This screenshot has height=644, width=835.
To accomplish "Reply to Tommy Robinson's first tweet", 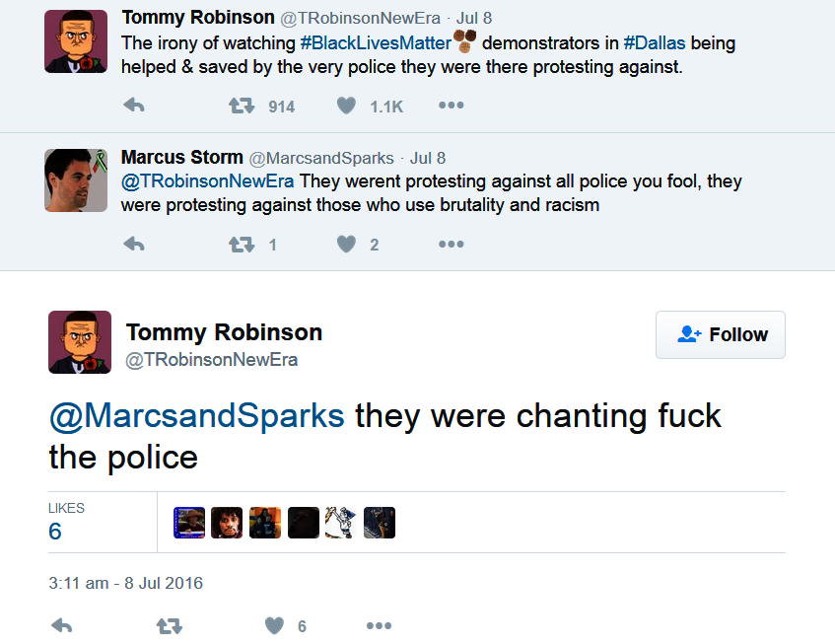I will (x=134, y=106).
